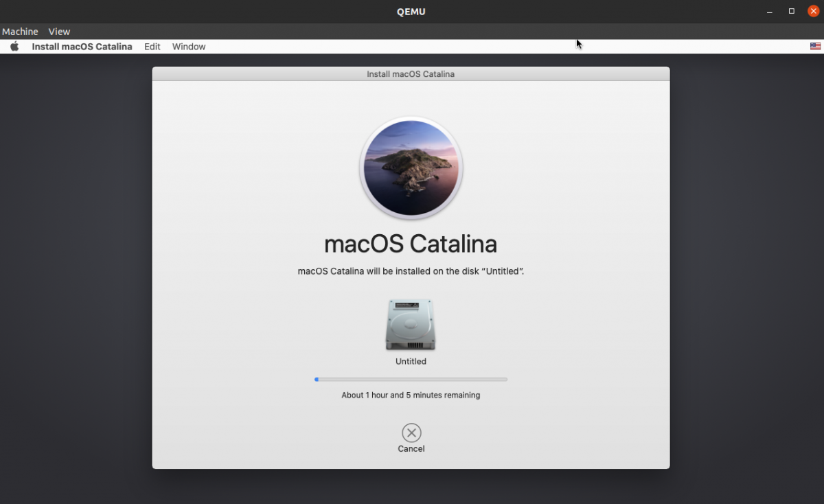Open the Window menu
The height and width of the screenshot is (504, 824).
[188, 46]
